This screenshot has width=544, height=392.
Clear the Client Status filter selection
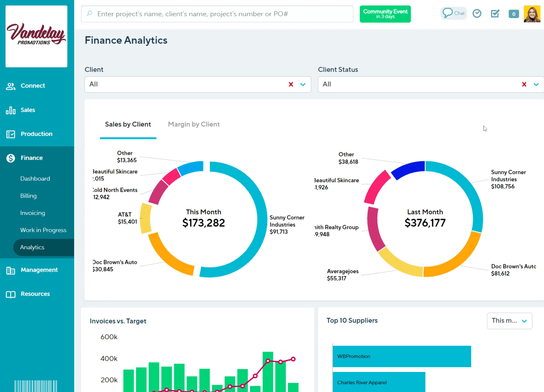tap(524, 85)
